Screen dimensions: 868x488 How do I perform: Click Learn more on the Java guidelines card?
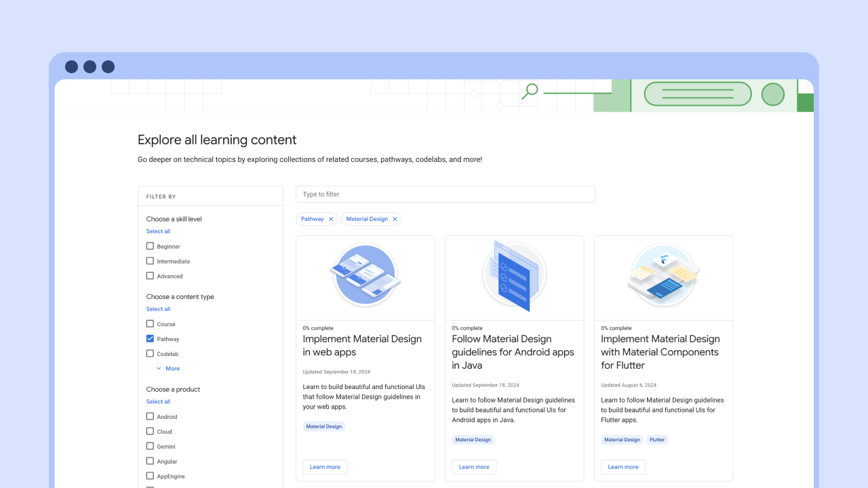tap(474, 466)
